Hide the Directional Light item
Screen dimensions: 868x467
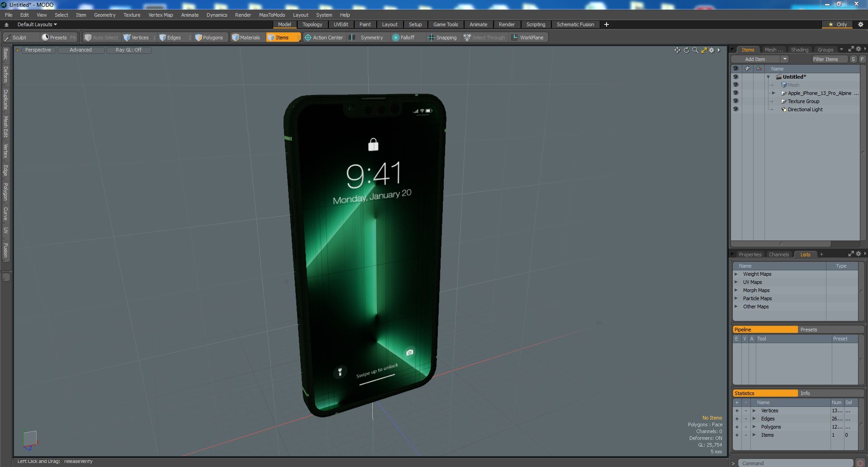click(x=735, y=109)
